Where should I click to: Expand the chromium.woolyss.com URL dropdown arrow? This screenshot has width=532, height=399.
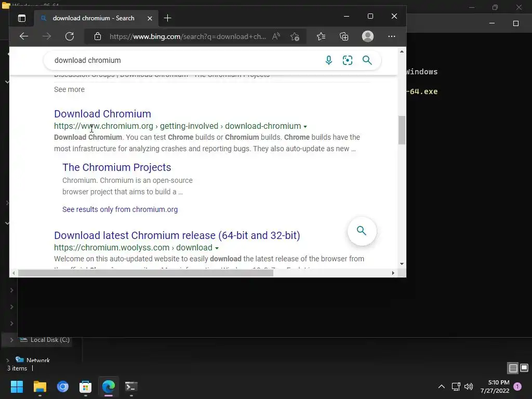[217, 248]
